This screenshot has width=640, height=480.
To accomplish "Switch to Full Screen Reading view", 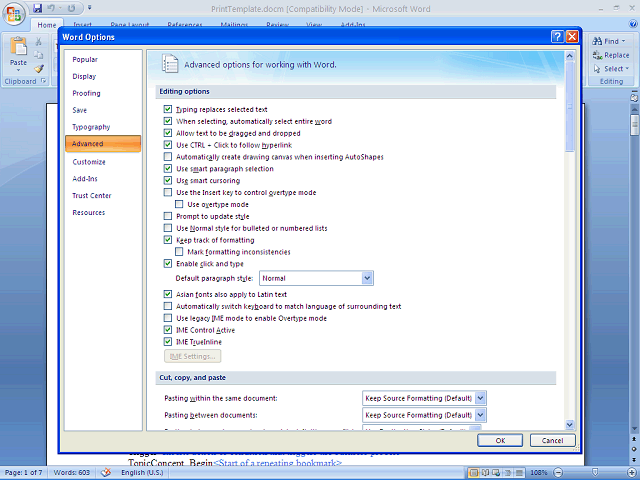I will [485, 473].
